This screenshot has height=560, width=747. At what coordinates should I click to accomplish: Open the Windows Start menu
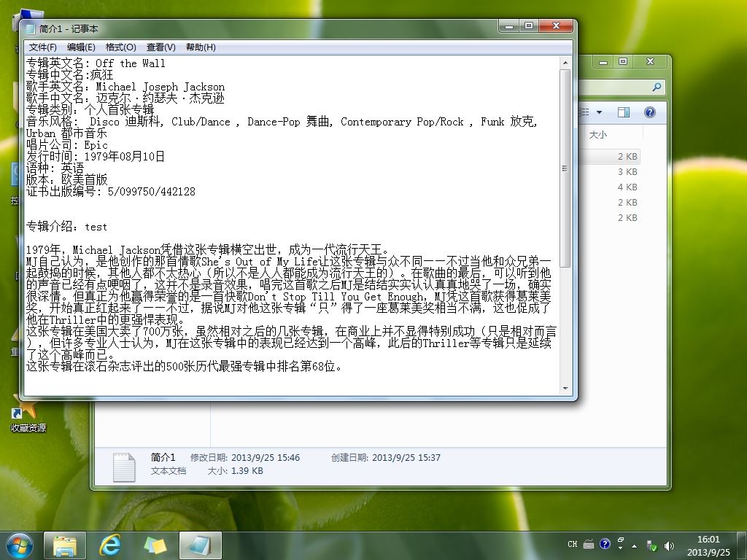tap(19, 545)
